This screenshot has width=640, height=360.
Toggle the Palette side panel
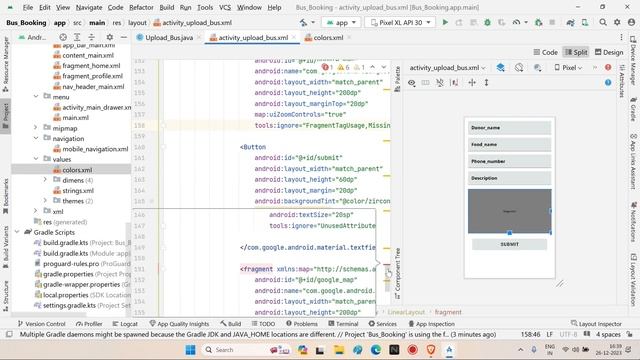pos(398,80)
